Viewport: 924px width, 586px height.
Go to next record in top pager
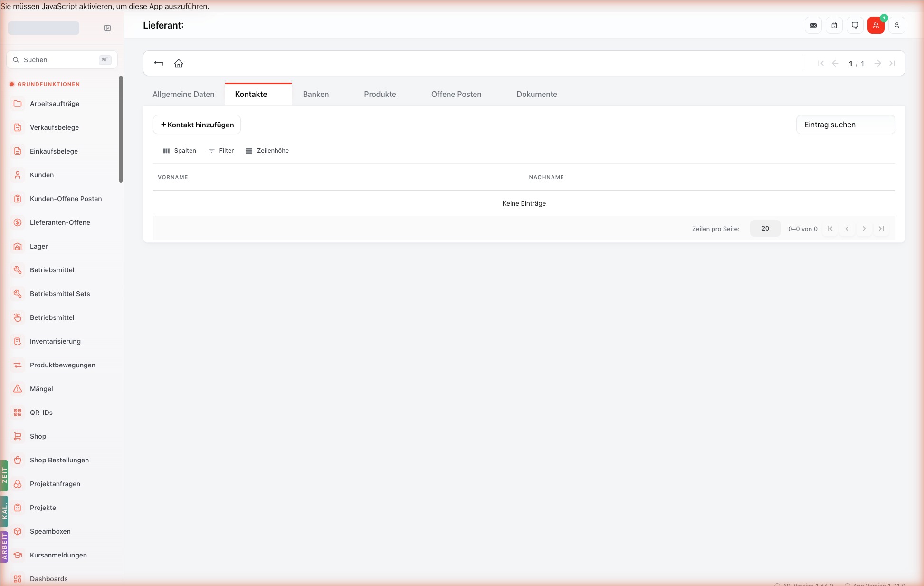point(878,63)
